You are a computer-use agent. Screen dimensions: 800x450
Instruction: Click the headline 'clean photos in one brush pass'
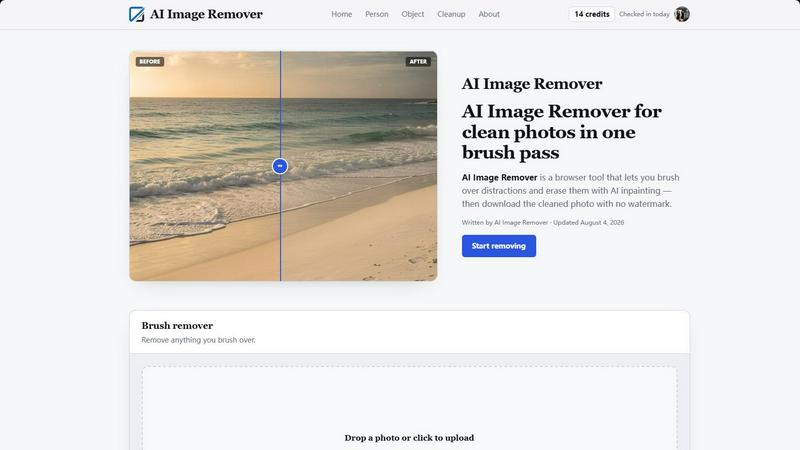(x=548, y=142)
